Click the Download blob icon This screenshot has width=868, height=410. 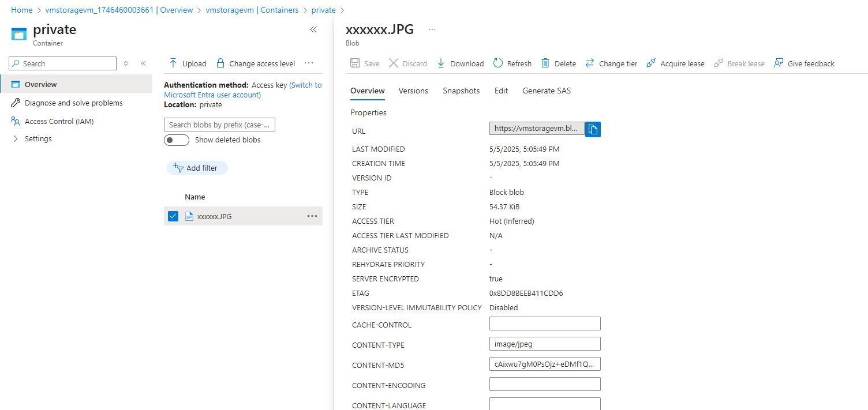click(x=441, y=63)
